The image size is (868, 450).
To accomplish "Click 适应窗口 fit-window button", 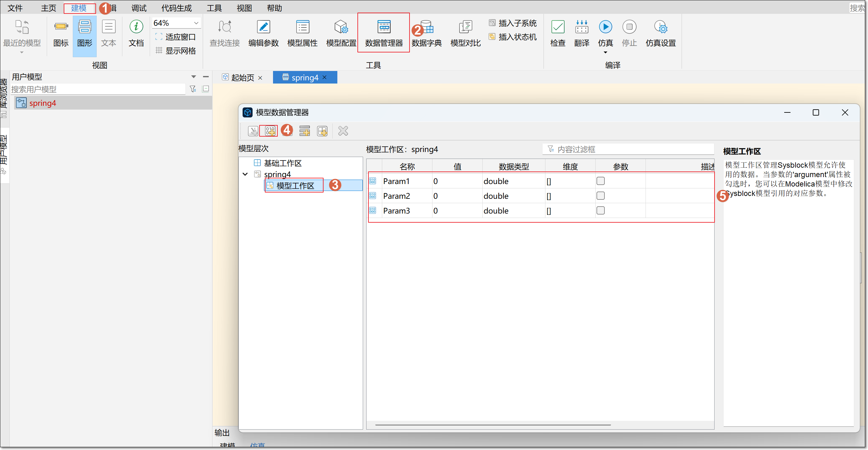I will (x=175, y=37).
